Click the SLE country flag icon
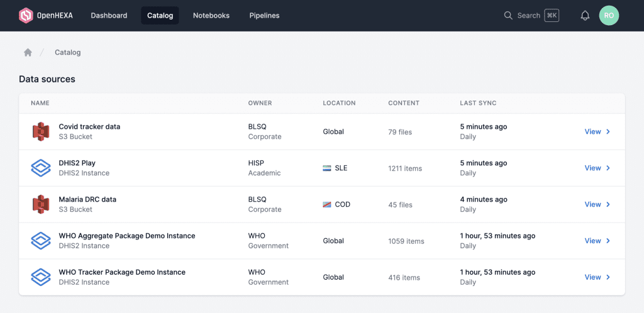 point(327,168)
